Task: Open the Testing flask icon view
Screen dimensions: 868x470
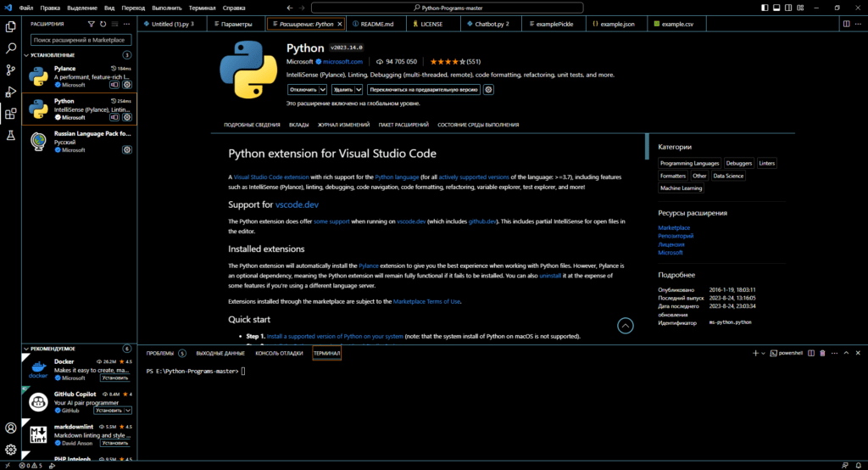Action: (x=11, y=135)
